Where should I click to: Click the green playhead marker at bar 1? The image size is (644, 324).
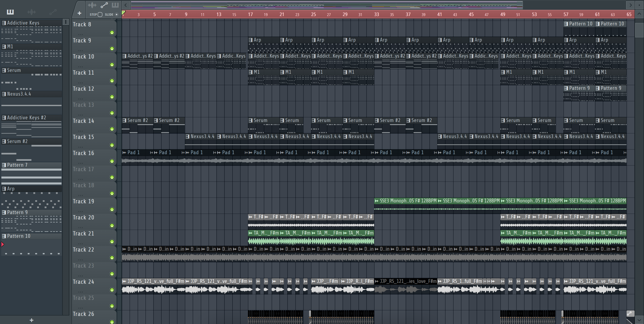(x=124, y=13)
